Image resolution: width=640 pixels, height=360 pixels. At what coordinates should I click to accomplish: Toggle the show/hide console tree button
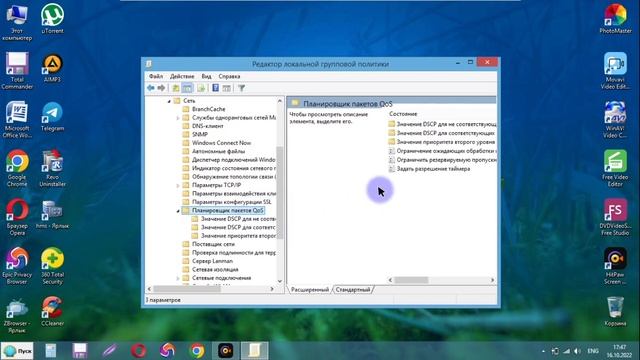(187, 88)
